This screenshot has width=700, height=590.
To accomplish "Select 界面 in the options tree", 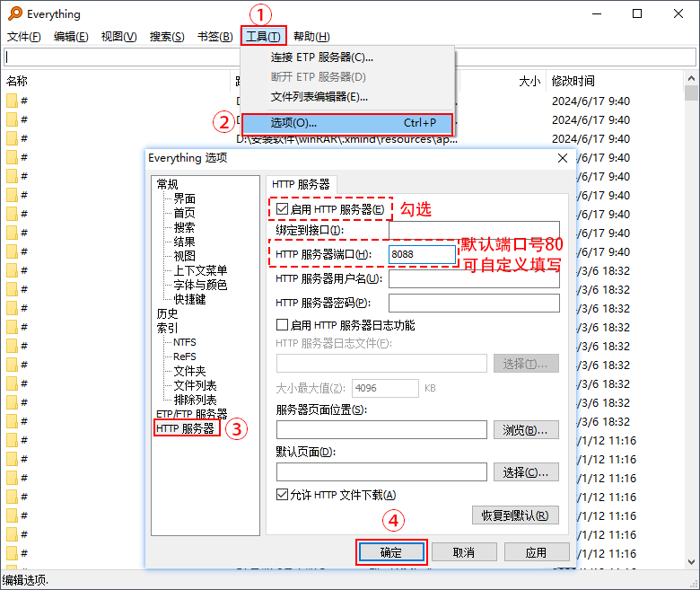I will (184, 198).
